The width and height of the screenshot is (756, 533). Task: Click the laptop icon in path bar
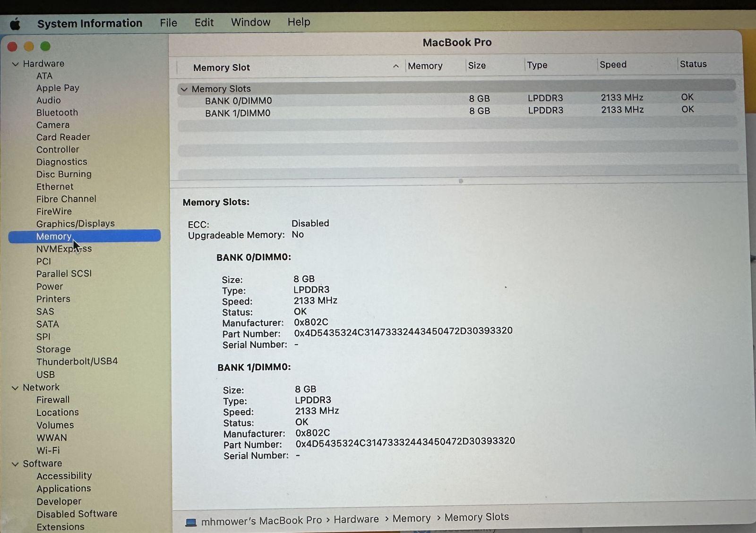(191, 522)
